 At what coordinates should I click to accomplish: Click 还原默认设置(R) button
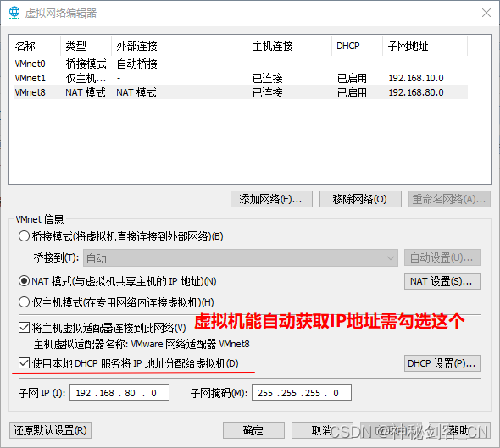(50, 430)
